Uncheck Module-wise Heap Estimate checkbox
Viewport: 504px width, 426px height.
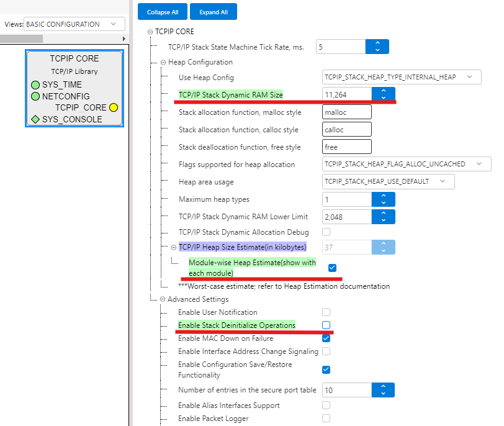(x=332, y=268)
